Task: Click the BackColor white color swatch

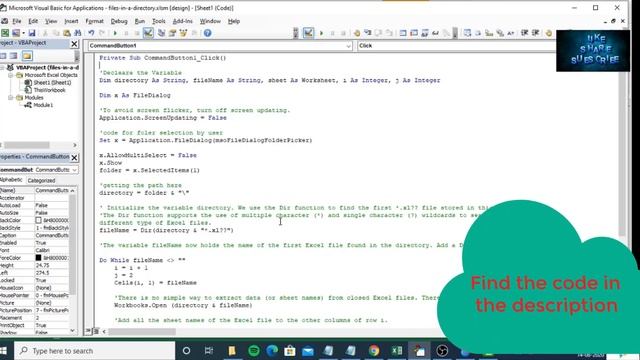Action: [x=38, y=220]
